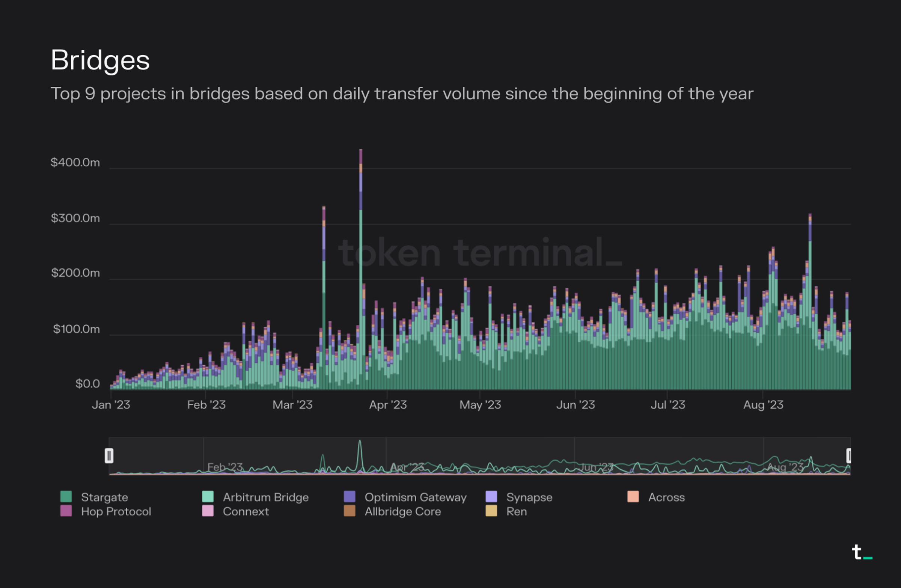The height and width of the screenshot is (588, 901).
Task: Toggle the Allbridge Core legend swatch
Action: [350, 511]
